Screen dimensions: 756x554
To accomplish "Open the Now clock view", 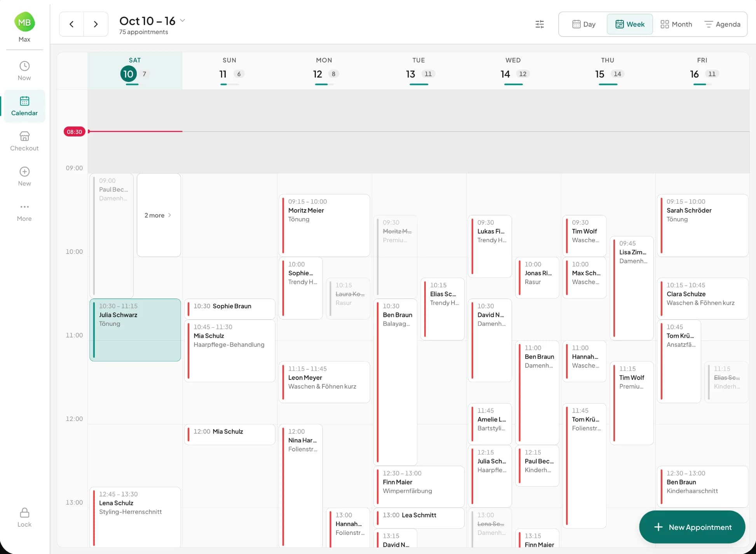I will (24, 71).
